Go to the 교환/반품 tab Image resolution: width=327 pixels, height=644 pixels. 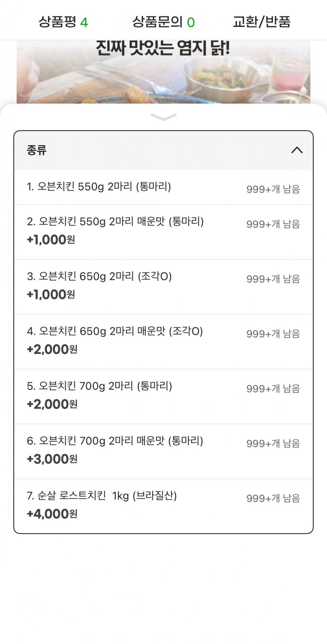[x=262, y=22]
